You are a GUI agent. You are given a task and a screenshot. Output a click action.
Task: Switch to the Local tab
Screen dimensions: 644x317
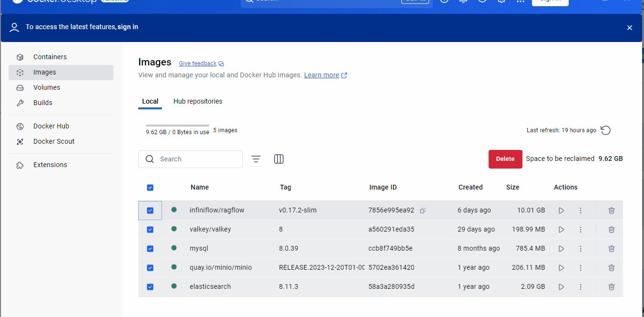(150, 101)
